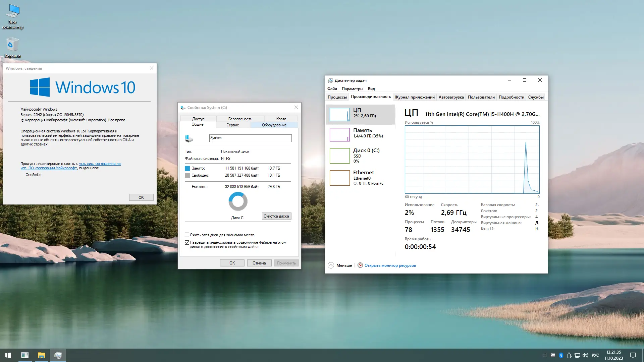Screen dimensions: 644x362
Task: Open the Options menu in Task Manager
Action: coord(352,89)
